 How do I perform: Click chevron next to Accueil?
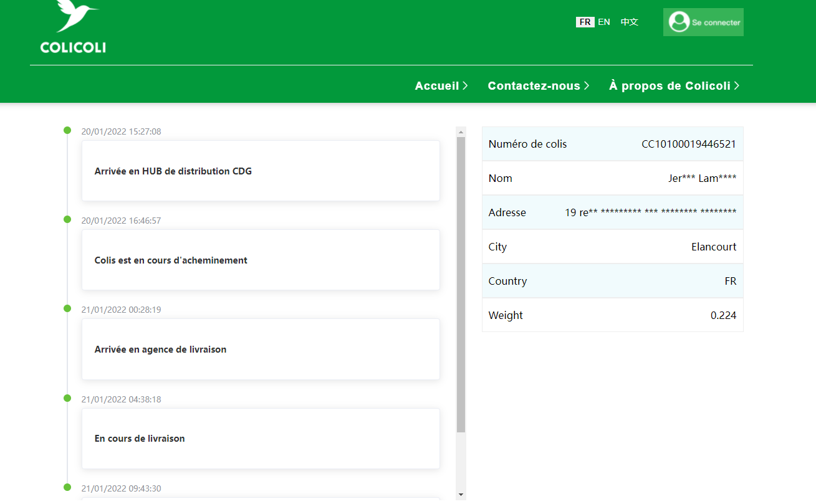465,86
